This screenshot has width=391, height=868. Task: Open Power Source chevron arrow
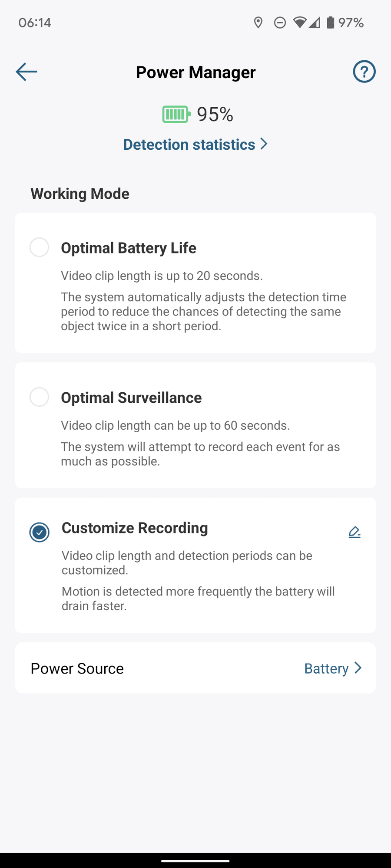(358, 668)
